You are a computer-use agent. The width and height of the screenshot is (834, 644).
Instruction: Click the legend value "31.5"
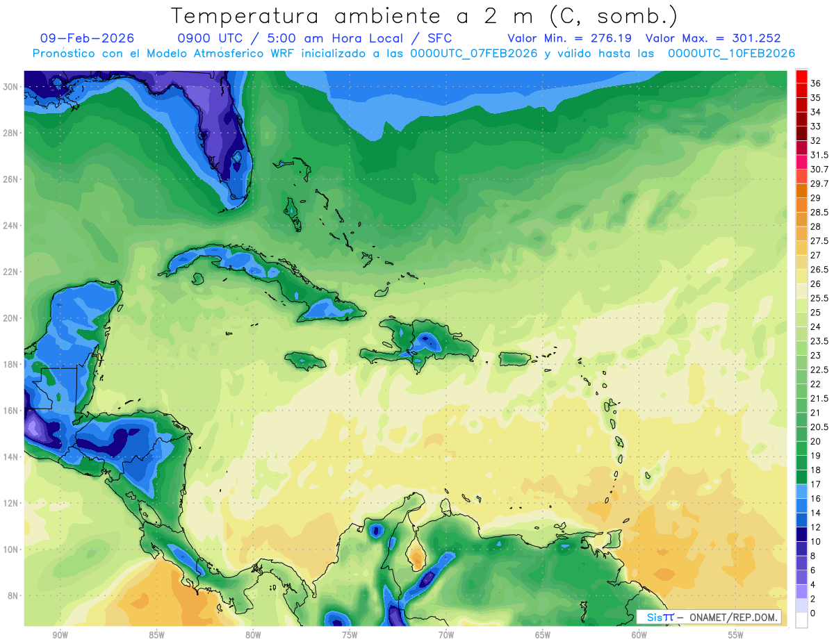[819, 155]
